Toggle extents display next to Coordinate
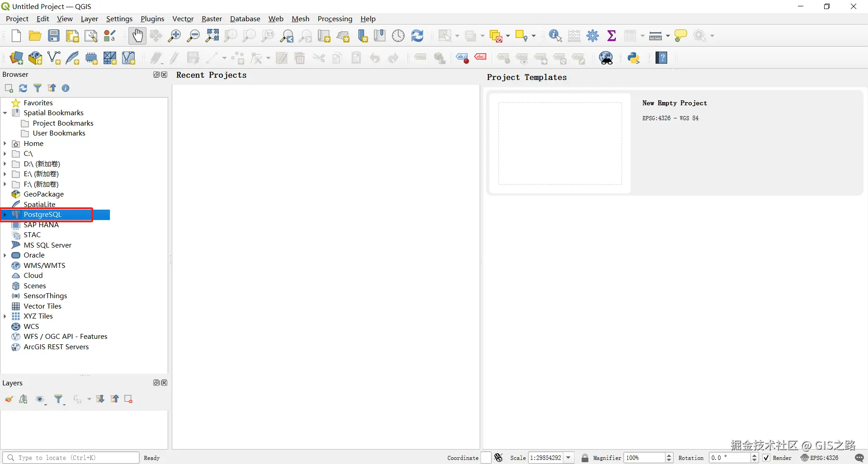 [x=499, y=458]
